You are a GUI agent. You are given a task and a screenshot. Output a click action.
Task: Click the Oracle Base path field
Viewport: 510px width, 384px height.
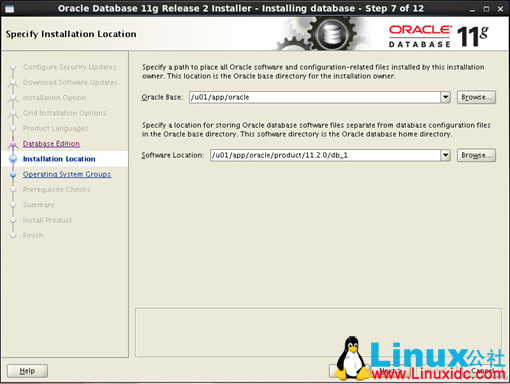(x=315, y=97)
